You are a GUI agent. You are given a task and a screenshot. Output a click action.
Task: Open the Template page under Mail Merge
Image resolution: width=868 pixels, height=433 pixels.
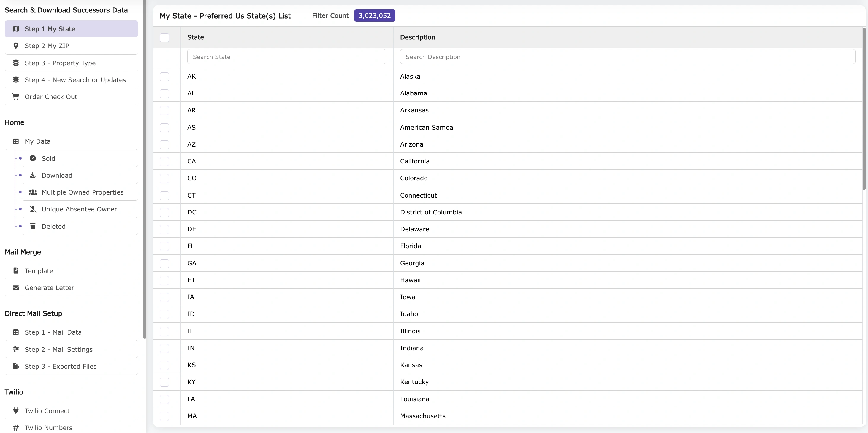39,271
